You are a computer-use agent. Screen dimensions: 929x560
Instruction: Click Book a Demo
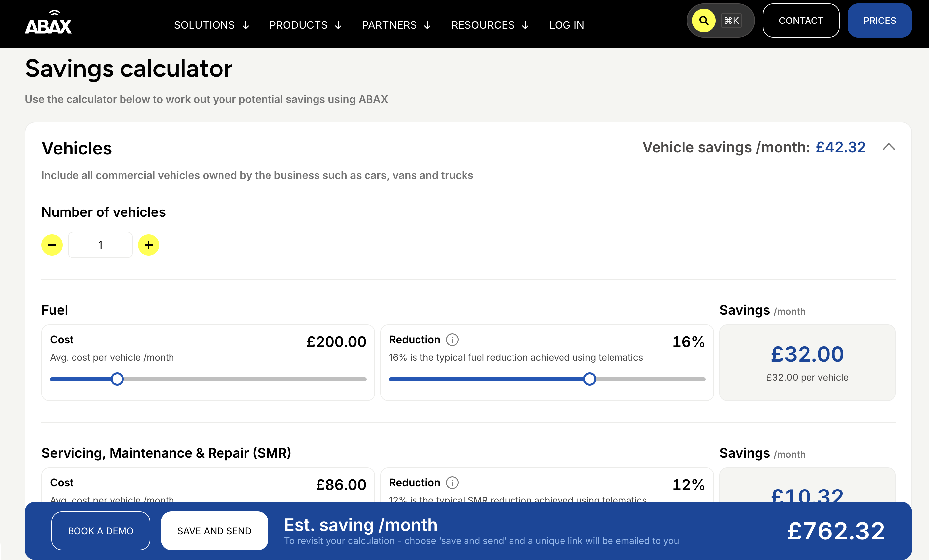pyautogui.click(x=101, y=531)
